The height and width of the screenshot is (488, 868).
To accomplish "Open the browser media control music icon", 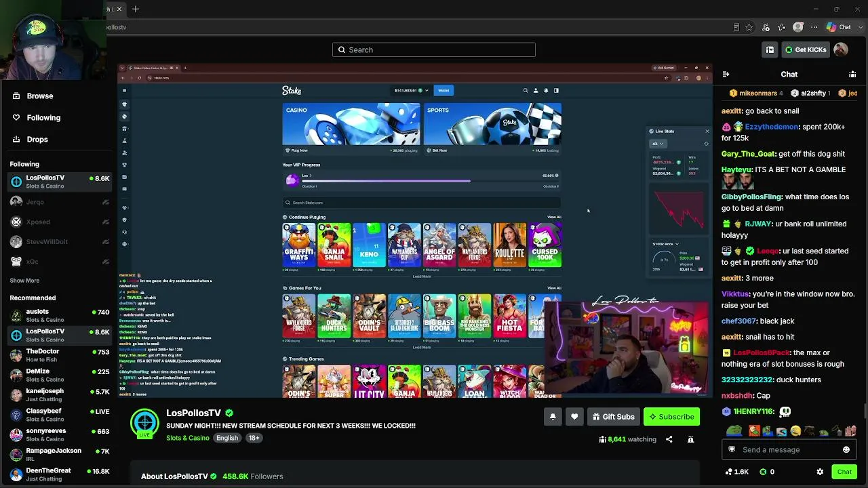I will pyautogui.click(x=766, y=27).
